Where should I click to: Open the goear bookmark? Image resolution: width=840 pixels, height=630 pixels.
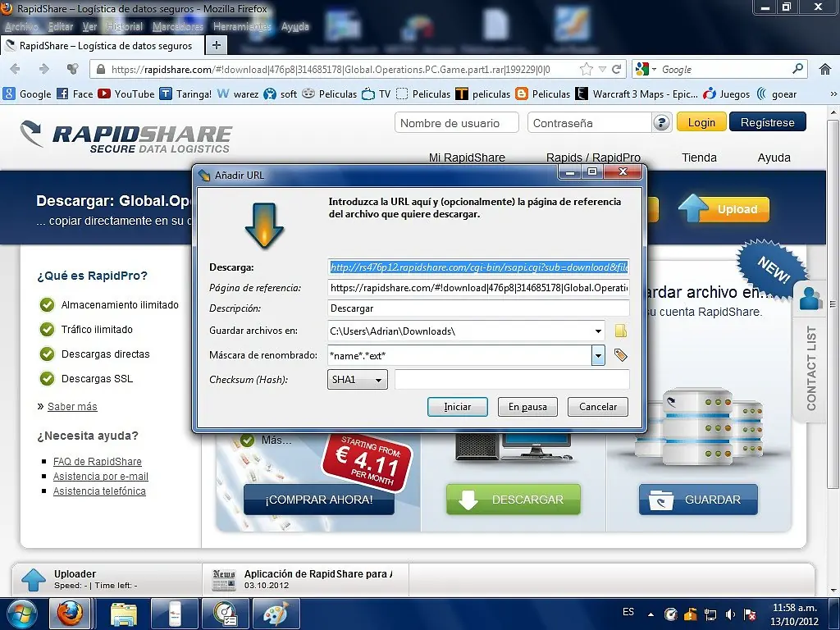(x=776, y=94)
